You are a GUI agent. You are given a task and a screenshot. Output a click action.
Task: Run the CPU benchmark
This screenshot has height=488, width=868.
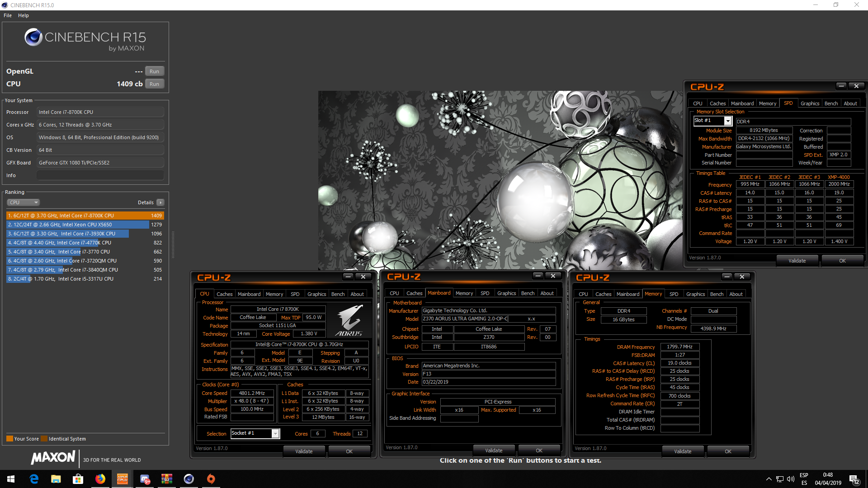[154, 84]
